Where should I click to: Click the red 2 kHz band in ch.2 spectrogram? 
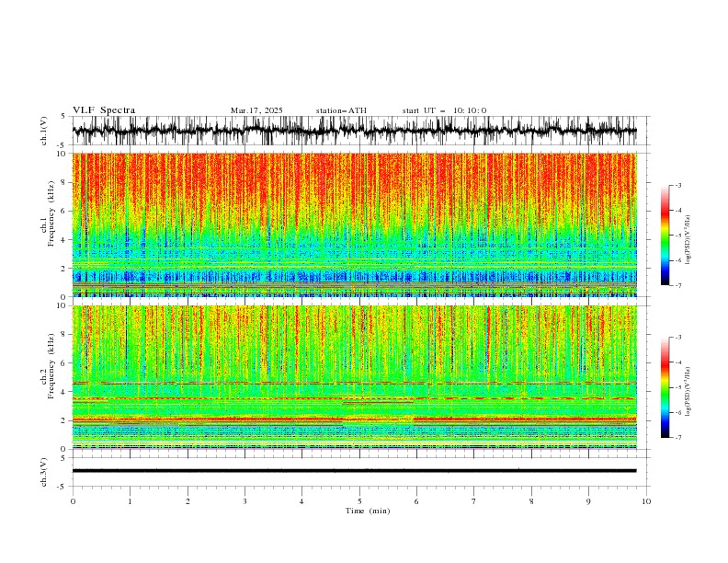tap(354, 419)
